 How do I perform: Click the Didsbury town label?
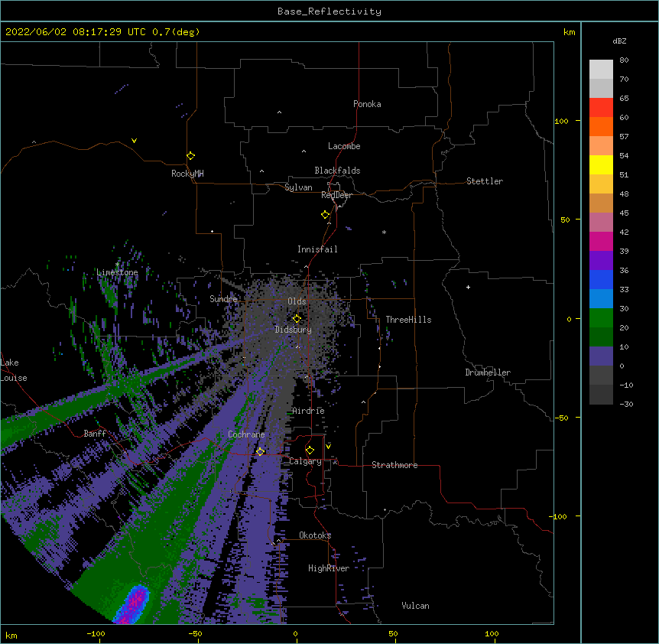294,330
